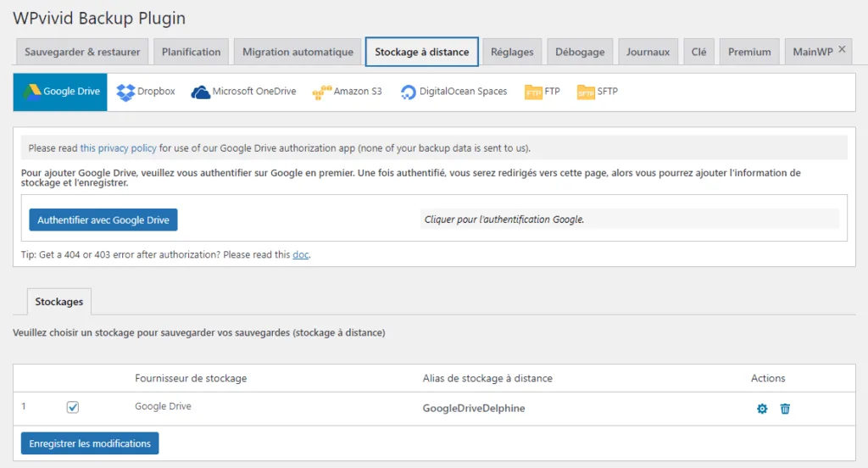Click Authentifier avec Google Drive button
This screenshot has height=468, width=868.
(x=103, y=220)
